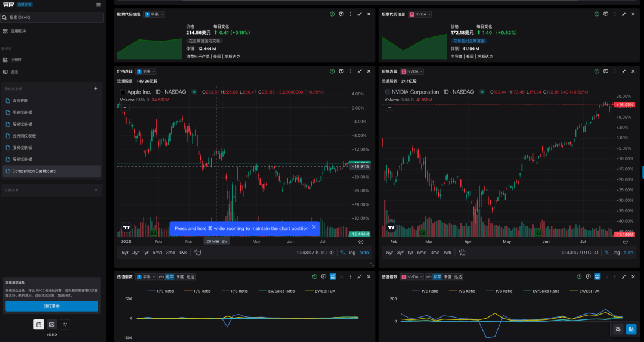Open the 苹果 ticker dropdown in ticker info panel
Viewport: 644px width, 342px height.
(154, 14)
